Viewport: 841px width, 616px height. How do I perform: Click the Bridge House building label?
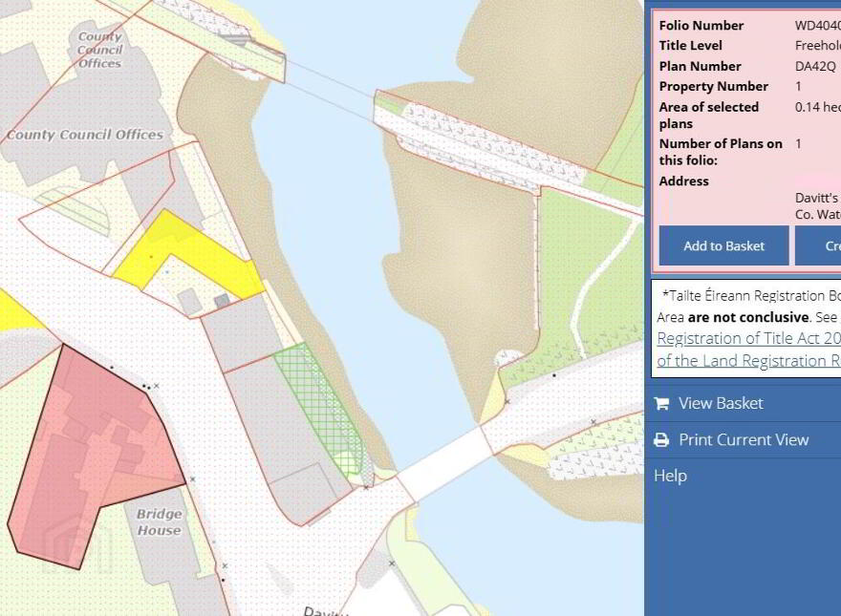159,521
